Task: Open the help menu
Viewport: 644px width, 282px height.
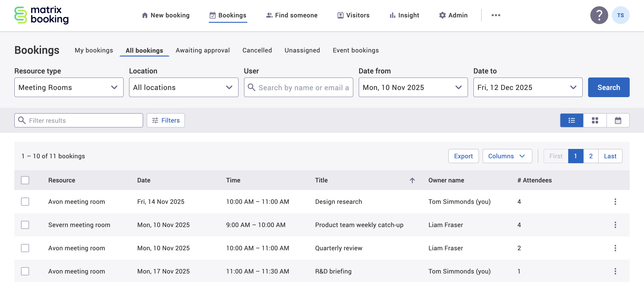Action: (x=599, y=15)
